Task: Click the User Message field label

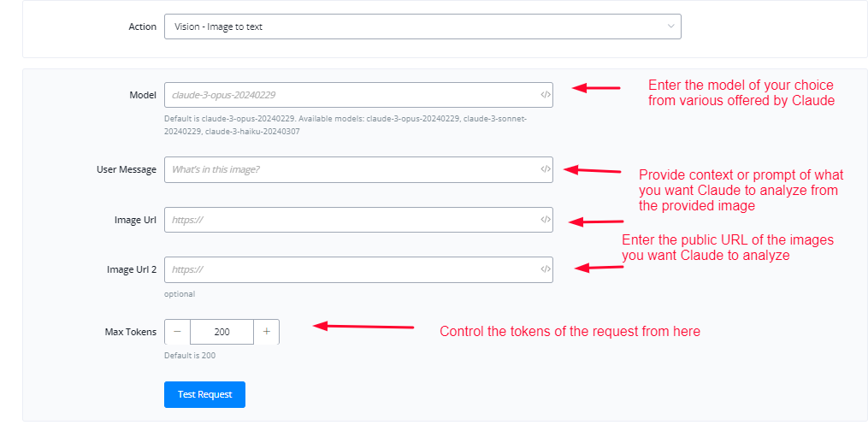Action: 127,169
